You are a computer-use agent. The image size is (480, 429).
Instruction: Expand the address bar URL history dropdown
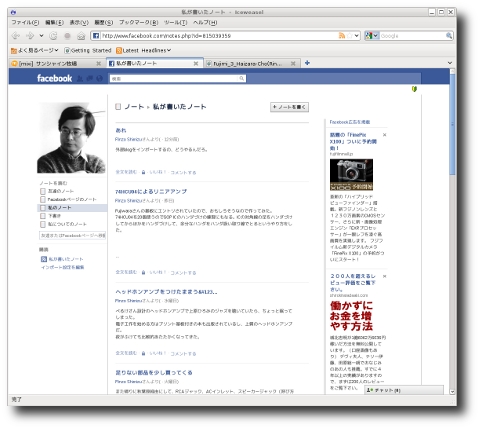click(356, 35)
